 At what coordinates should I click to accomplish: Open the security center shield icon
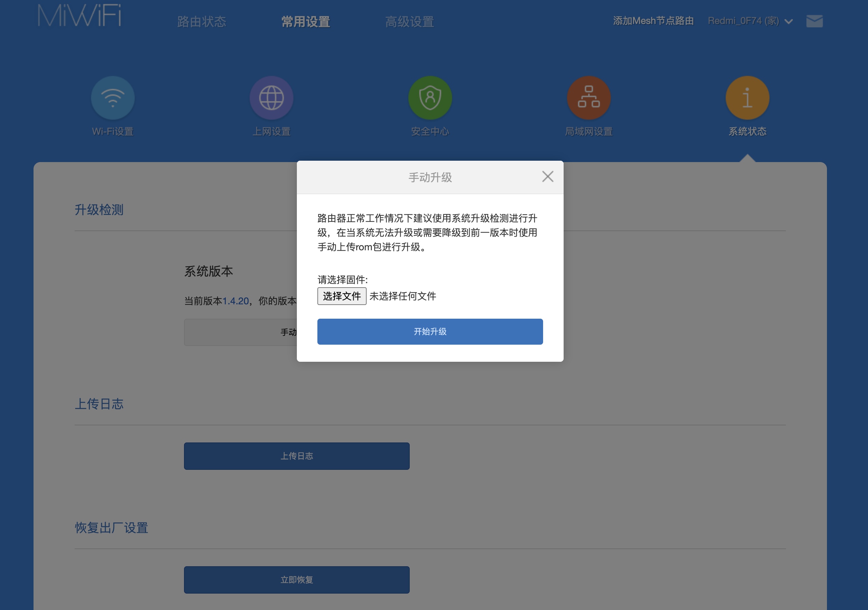click(x=430, y=98)
